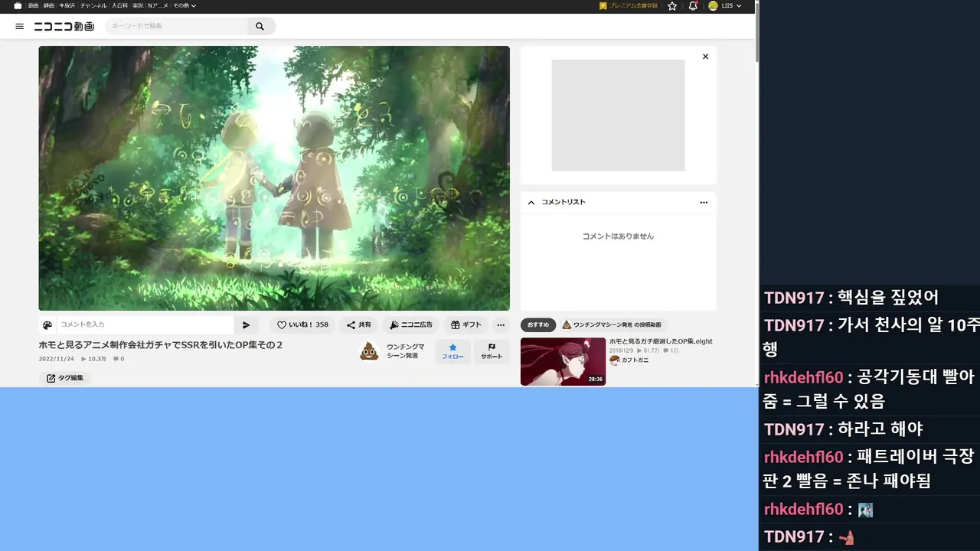Click the star favorites icon in the top bar
980x551 pixels.
coord(672,5)
